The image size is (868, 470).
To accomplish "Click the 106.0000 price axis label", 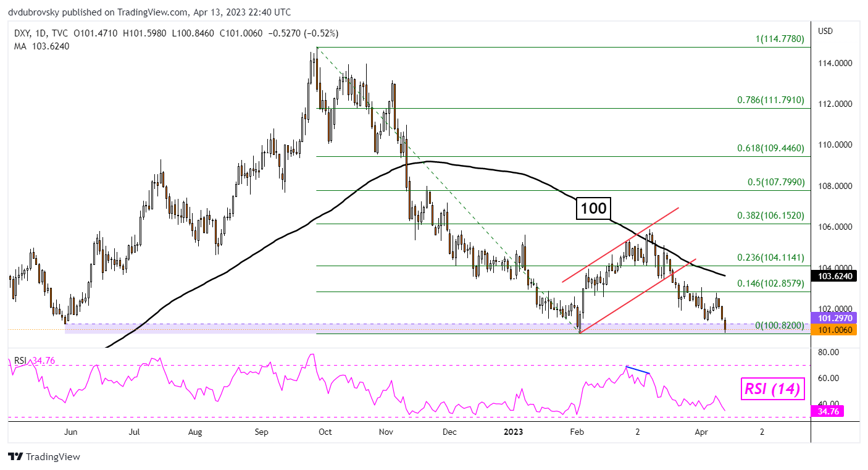I will tap(837, 227).
